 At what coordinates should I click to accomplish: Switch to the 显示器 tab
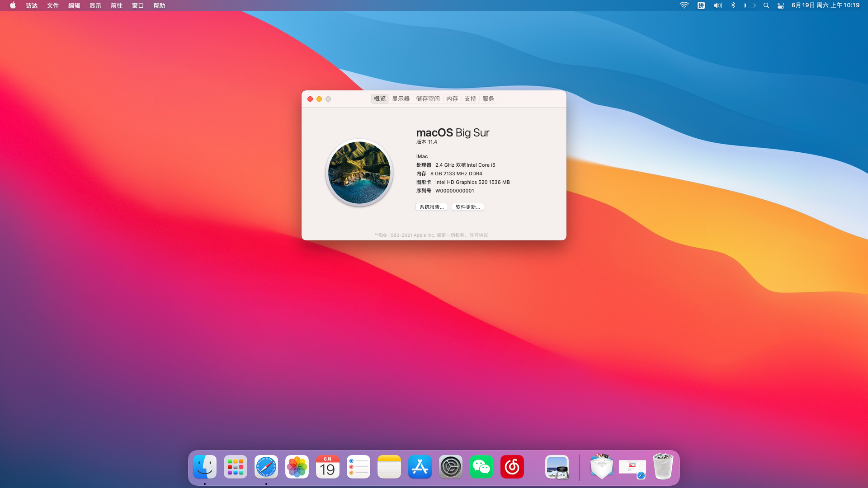(401, 99)
